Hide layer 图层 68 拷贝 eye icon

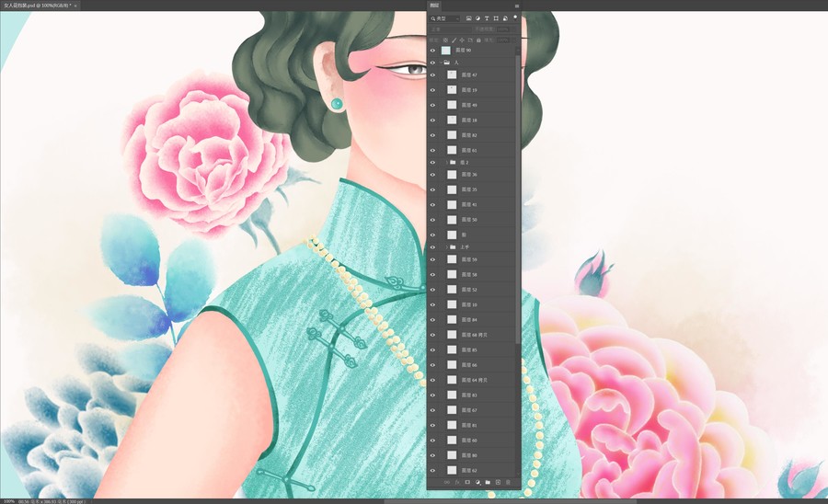[x=433, y=335]
